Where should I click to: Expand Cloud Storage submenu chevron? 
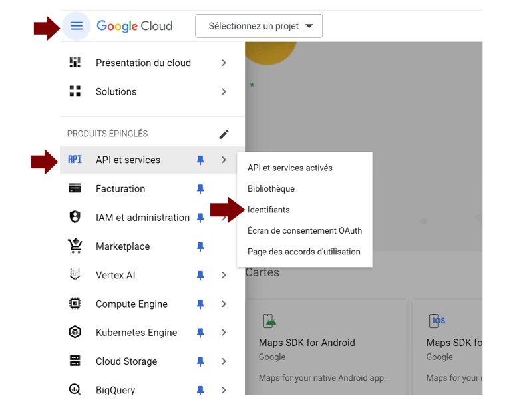pos(224,361)
